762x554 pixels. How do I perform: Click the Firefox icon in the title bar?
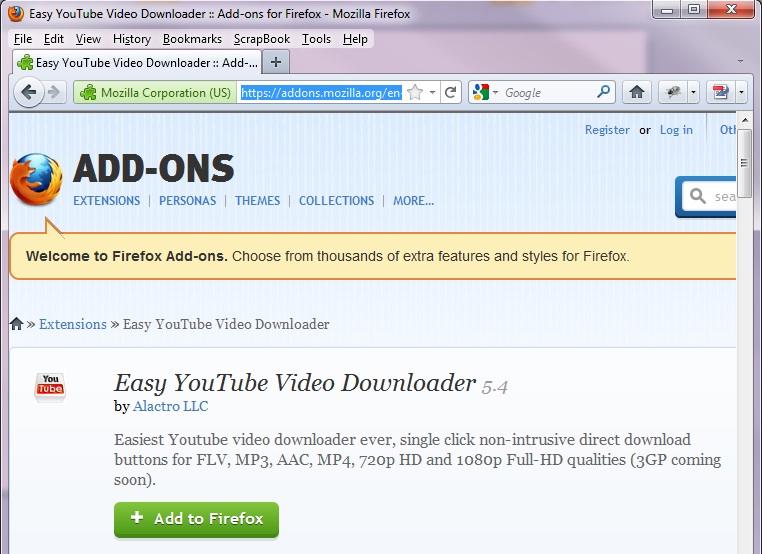17,13
